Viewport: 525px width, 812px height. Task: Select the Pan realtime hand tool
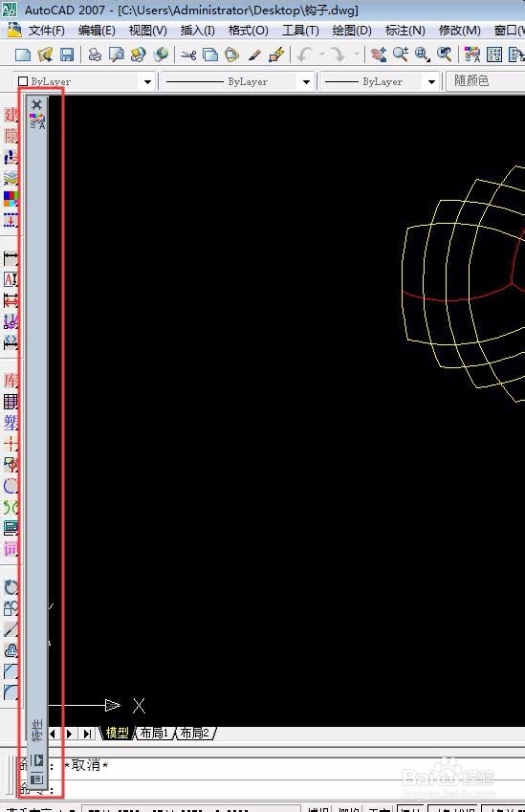(x=379, y=55)
